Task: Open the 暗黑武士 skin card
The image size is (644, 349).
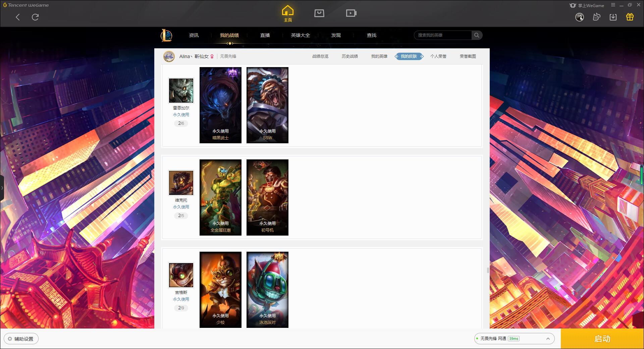Action: click(x=220, y=105)
